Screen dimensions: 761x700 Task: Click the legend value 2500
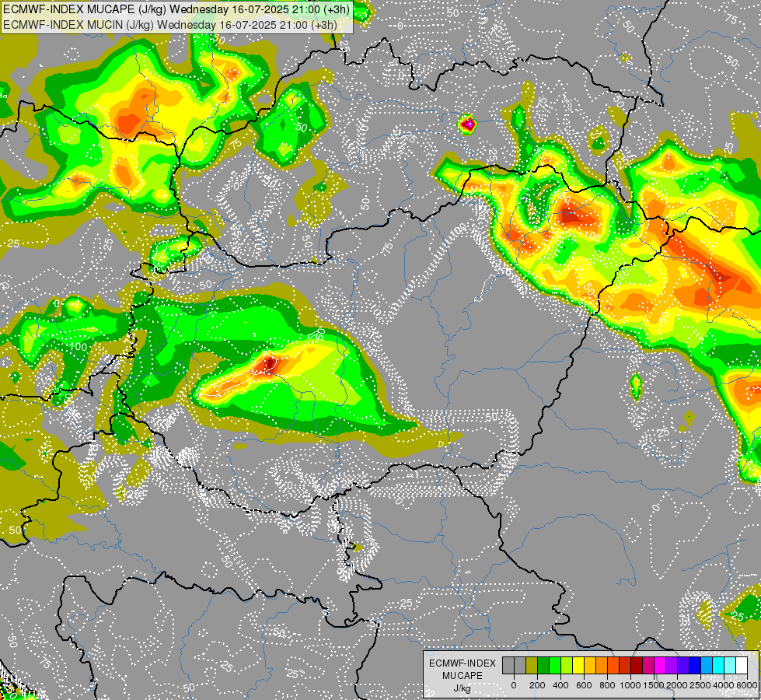tap(700, 685)
